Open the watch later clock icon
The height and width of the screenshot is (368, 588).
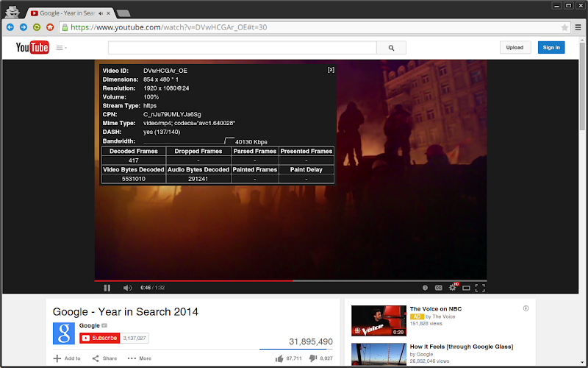(425, 288)
